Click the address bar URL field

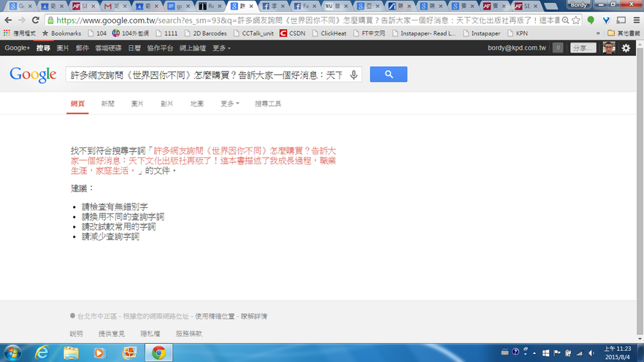point(308,20)
